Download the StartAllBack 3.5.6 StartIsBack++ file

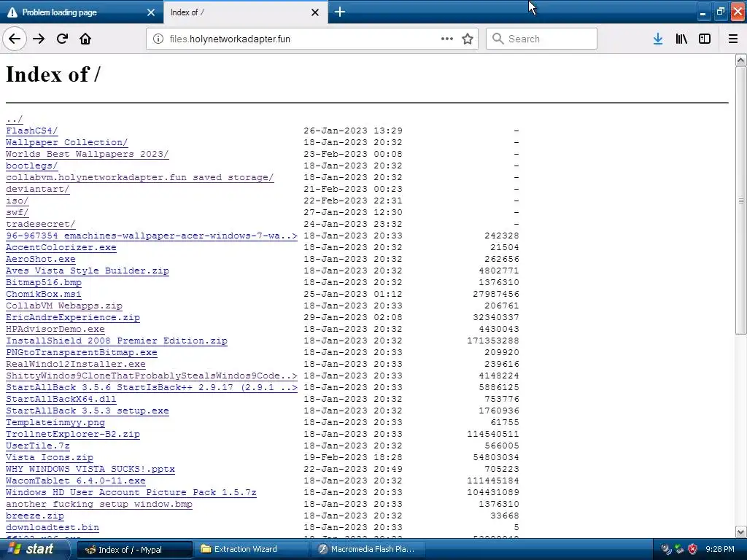pyautogui.click(x=152, y=387)
